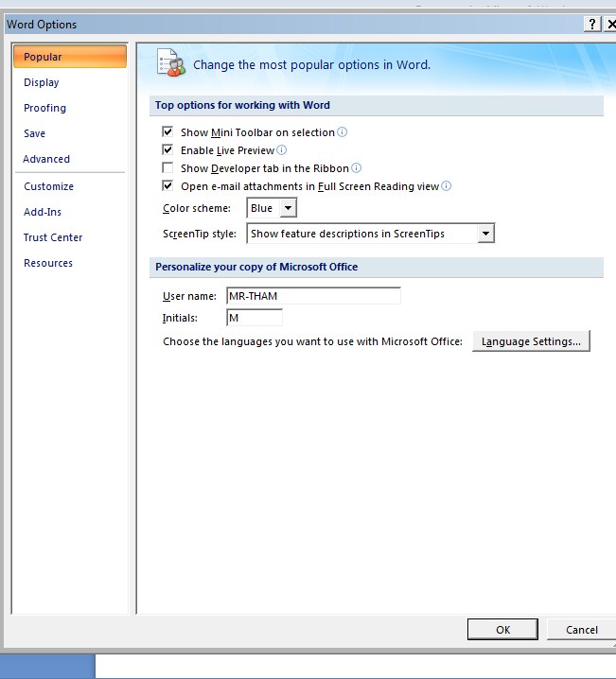
Task: Click info icon beside Show Mini Toolbar
Action: pos(342,132)
